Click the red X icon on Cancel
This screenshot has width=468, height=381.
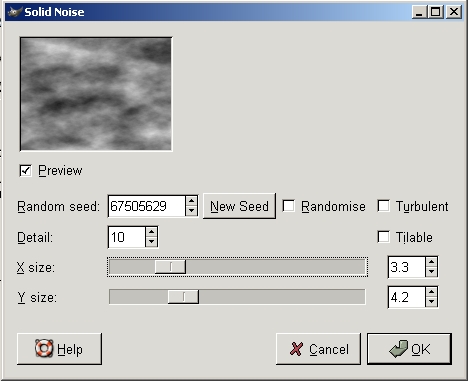(x=296, y=349)
